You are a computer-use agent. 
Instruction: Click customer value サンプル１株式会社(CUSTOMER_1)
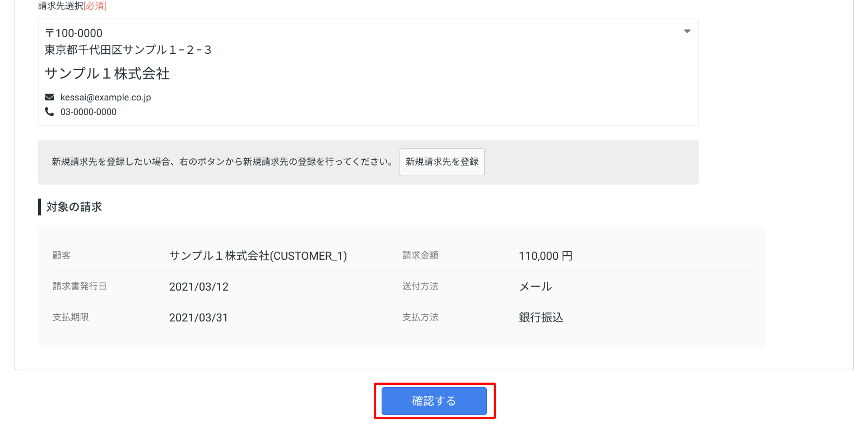coord(258,256)
